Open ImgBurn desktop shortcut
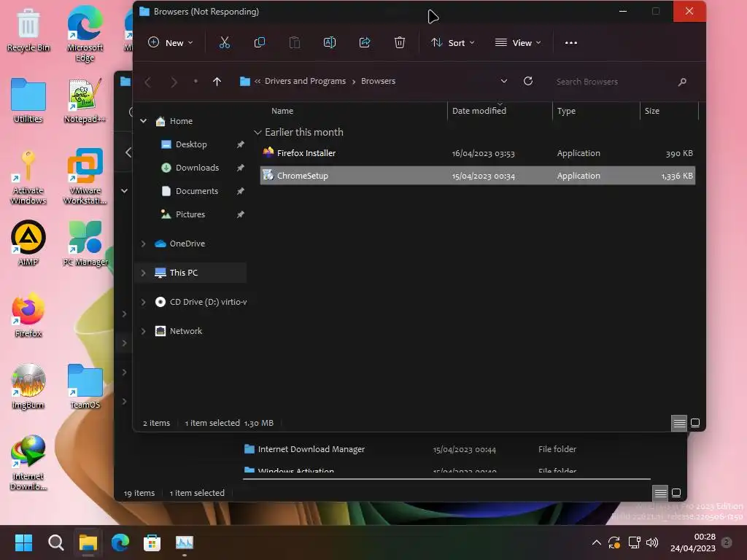 pyautogui.click(x=28, y=386)
